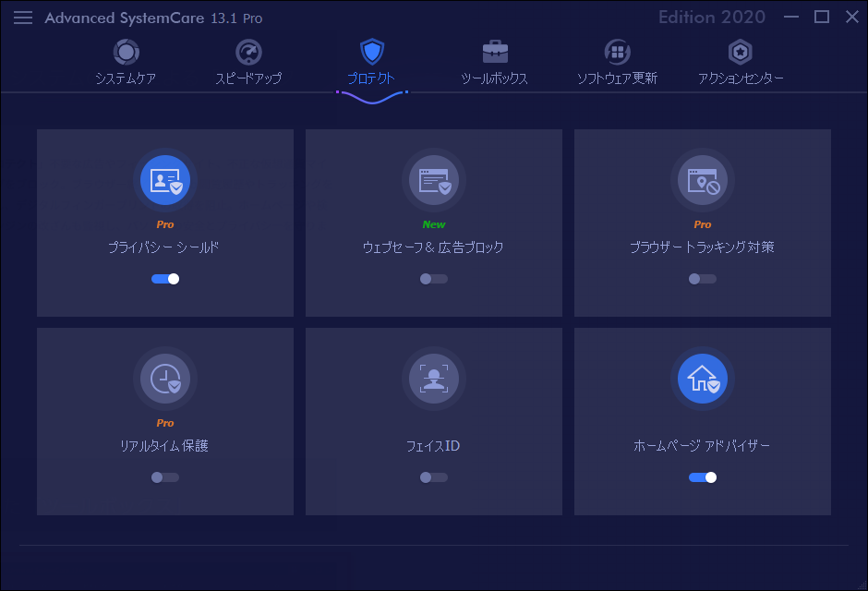This screenshot has height=591, width=868.
Task: Turn on the リアルタイム保護 switch
Action: click(165, 477)
